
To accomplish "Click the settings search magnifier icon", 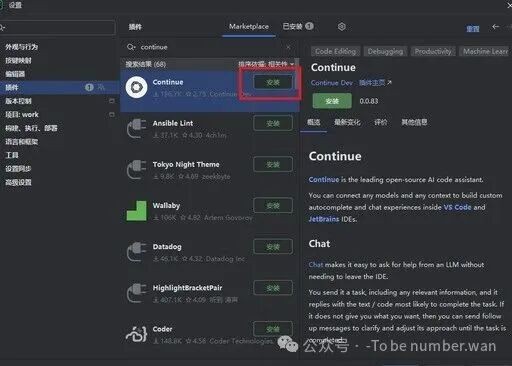I will click(x=2, y=27).
